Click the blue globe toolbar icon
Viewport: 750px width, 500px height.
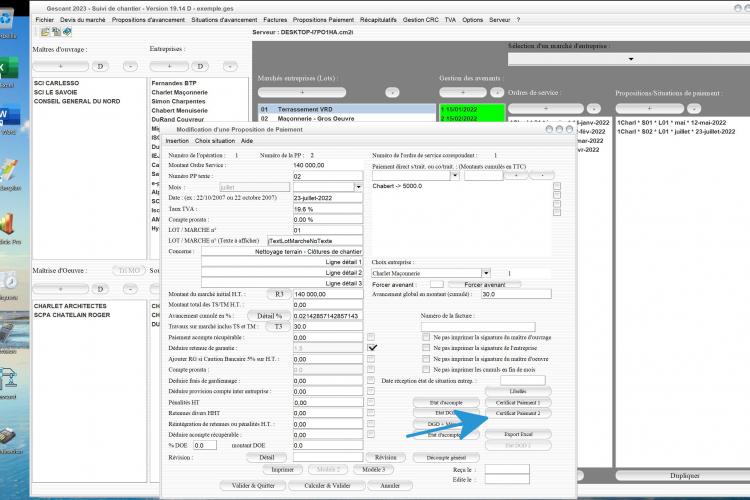coord(67,32)
